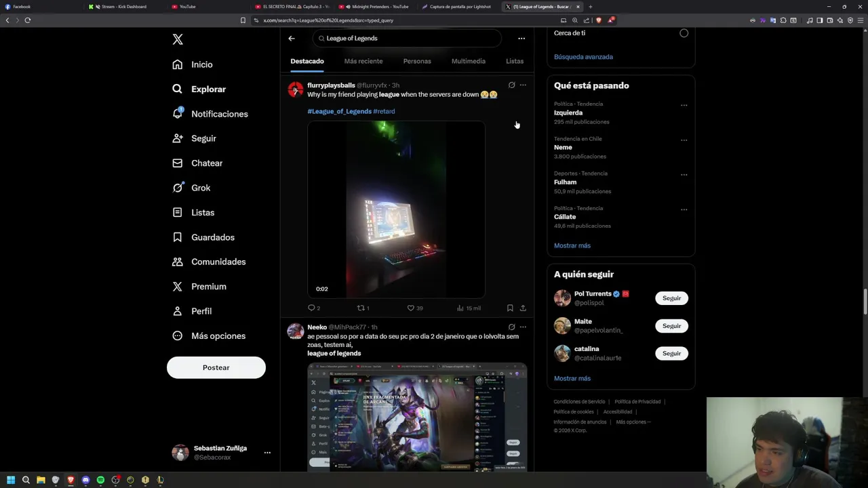Open Neeko post screenshot image

[x=417, y=417]
